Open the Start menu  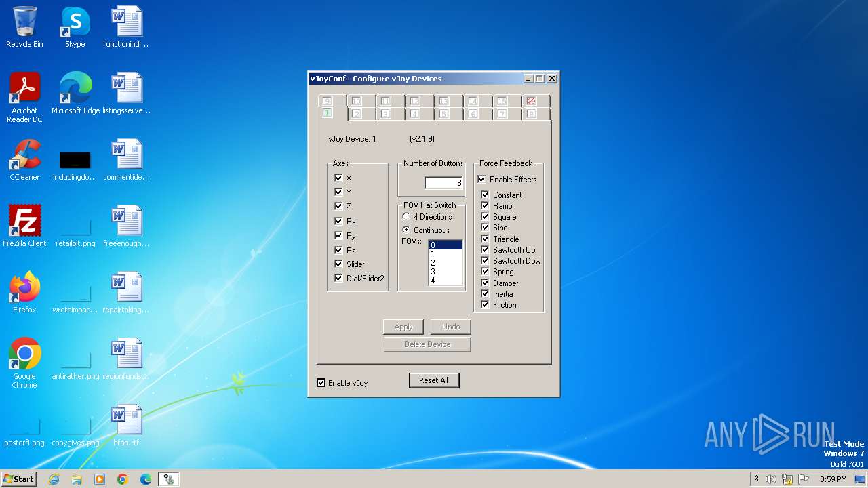tap(18, 479)
